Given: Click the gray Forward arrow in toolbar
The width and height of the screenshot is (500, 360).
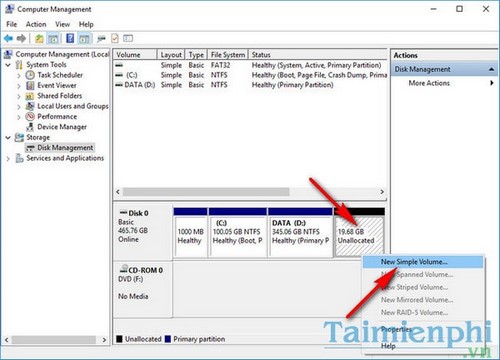Looking at the screenshot, I should click(21, 39).
